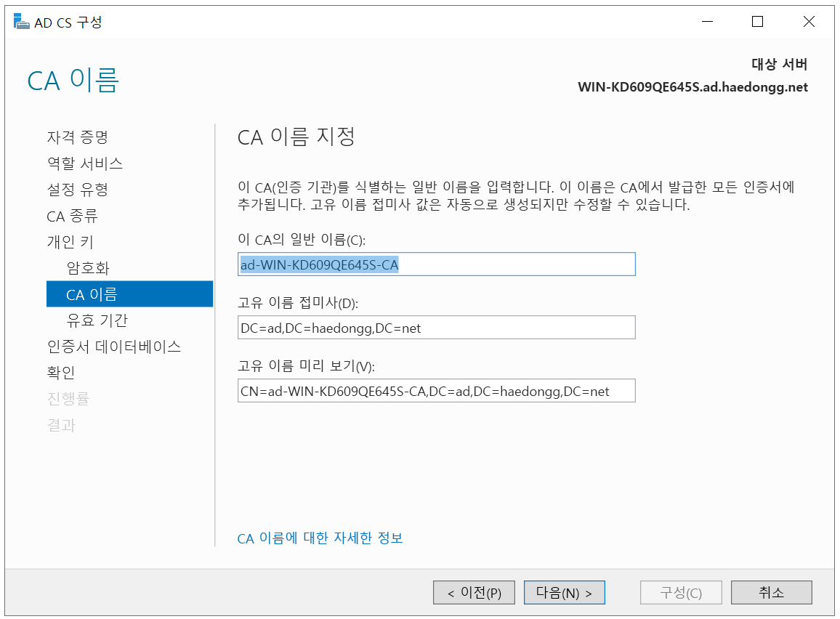Viewport: 840px width, 619px height.
Task: Go to the 암호화 sub-step
Action: click(87, 268)
